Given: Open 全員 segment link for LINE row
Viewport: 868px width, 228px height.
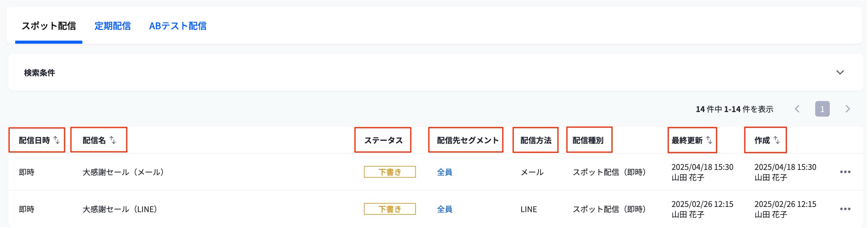Looking at the screenshot, I should (444, 209).
